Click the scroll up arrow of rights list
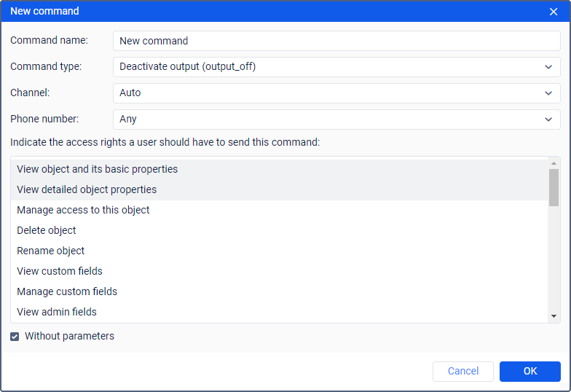Screen dimensions: 571x392 click(x=554, y=163)
